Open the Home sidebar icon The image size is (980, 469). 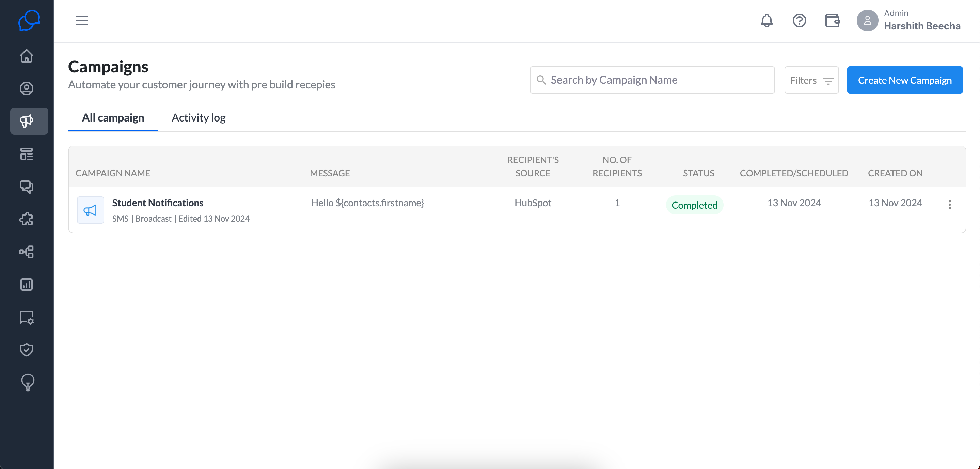click(27, 56)
